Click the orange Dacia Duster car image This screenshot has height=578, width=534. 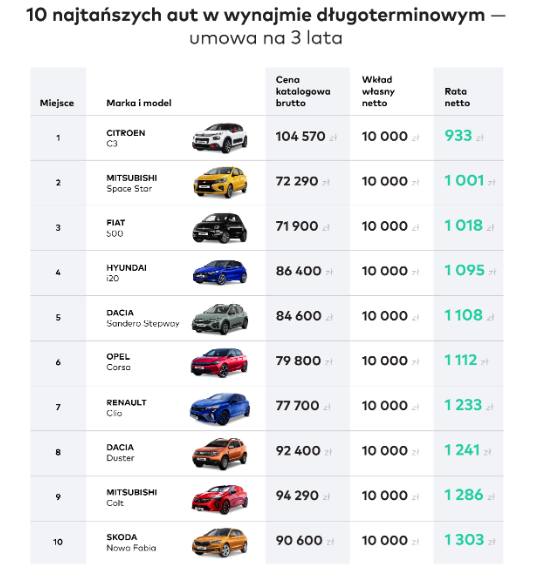click(220, 453)
